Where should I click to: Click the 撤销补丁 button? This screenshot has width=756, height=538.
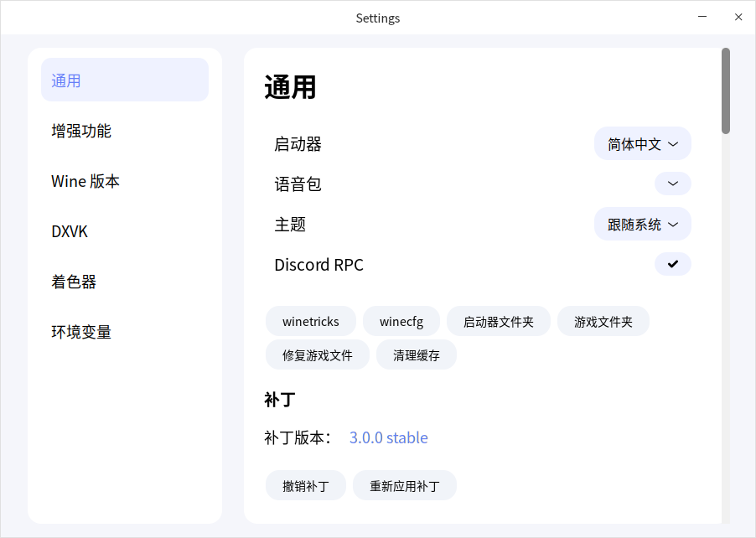point(305,485)
